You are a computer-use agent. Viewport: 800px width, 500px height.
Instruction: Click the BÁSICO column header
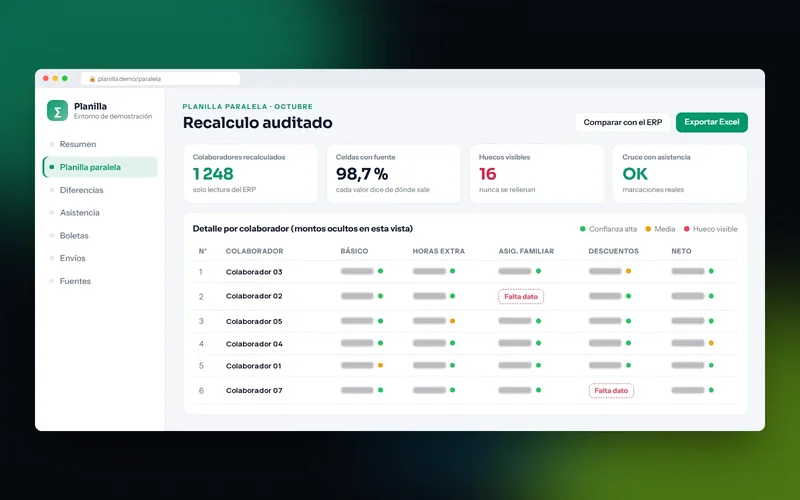pyautogui.click(x=354, y=252)
